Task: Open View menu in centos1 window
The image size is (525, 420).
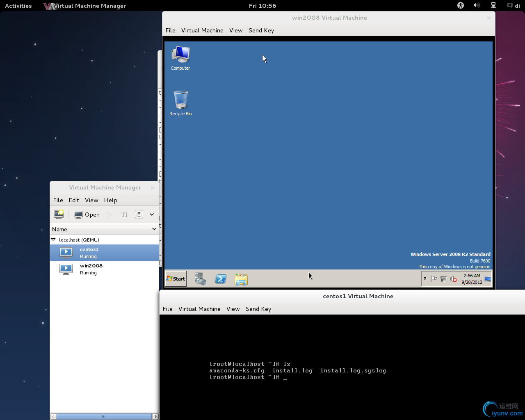Action: 233,309
